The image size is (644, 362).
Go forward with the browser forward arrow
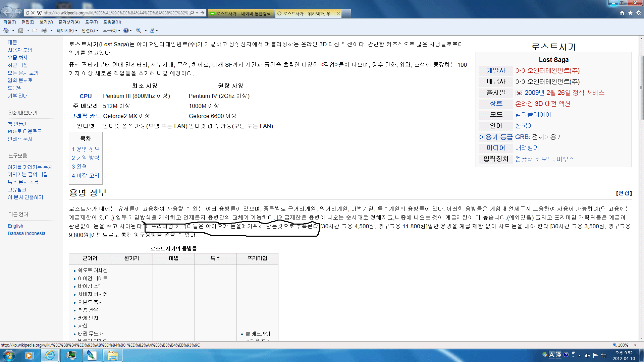(x=18, y=13)
